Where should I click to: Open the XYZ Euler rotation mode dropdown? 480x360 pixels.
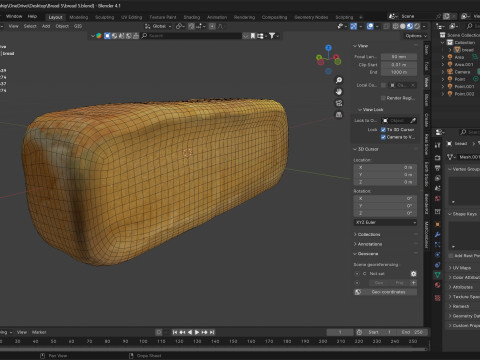385,222
